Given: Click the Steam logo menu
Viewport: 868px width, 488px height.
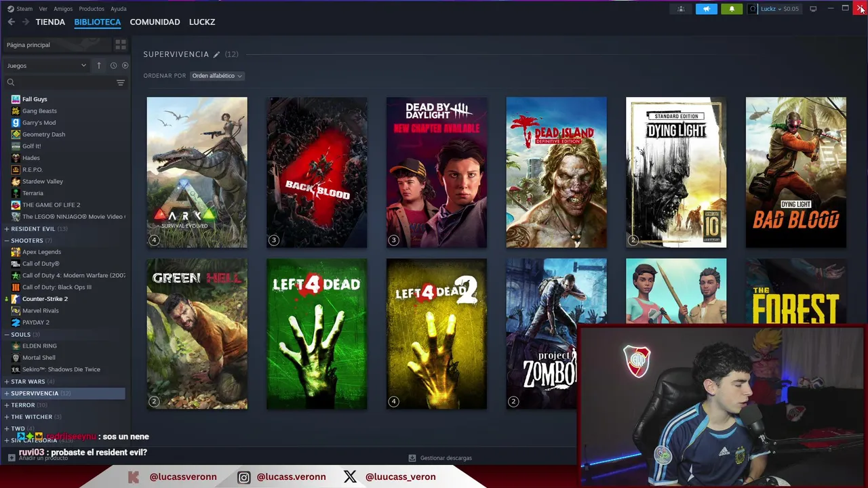Looking at the screenshot, I should [x=10, y=9].
